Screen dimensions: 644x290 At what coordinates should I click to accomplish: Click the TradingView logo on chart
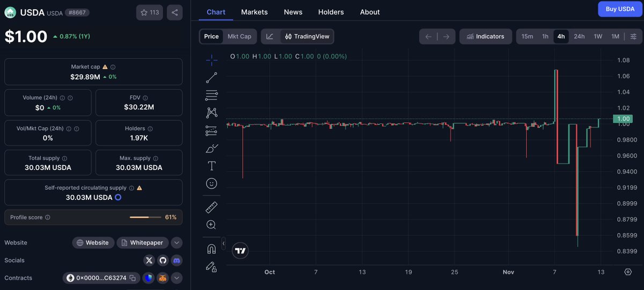coord(240,250)
